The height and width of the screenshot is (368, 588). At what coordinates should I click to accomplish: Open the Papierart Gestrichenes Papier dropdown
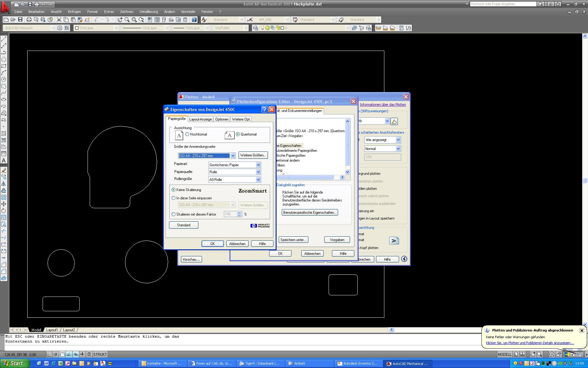pos(235,165)
